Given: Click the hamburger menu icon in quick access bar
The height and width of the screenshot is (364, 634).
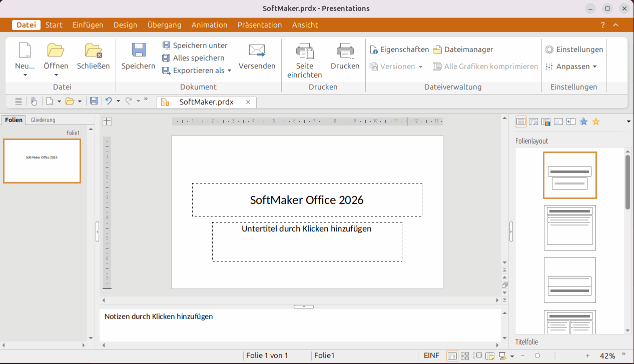Looking at the screenshot, I should coord(19,101).
